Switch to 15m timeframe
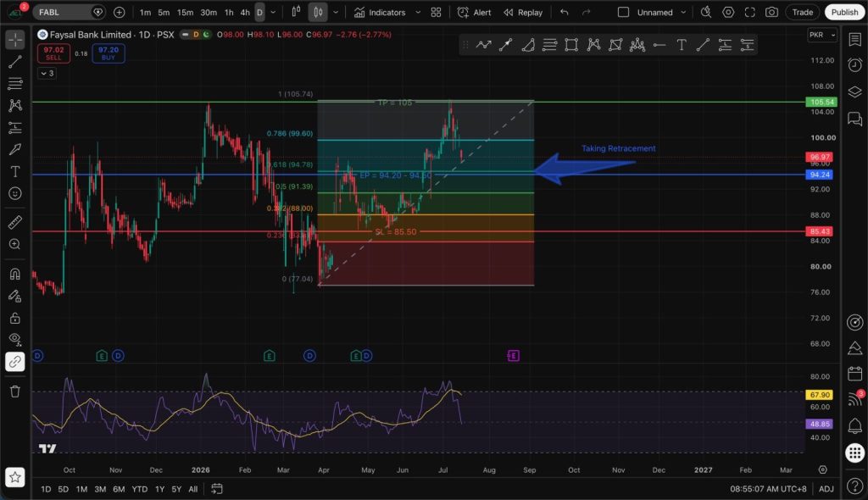Screen dimensions: 868x500 [186, 12]
